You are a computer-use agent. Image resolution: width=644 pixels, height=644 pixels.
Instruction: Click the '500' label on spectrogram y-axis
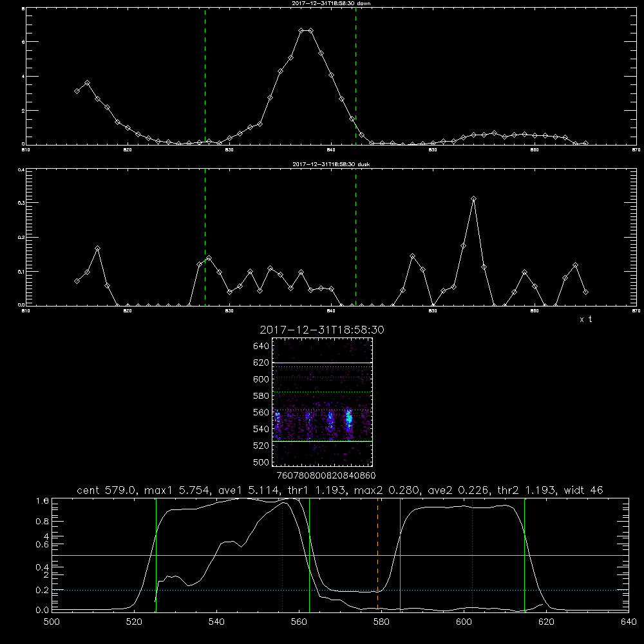(x=261, y=462)
